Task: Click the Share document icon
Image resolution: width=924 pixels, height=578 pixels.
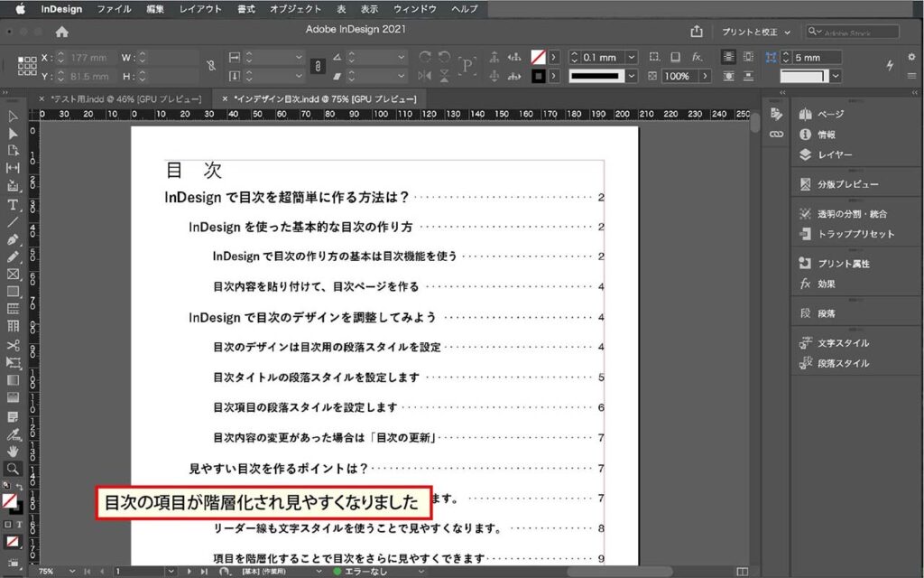Action: 697,32
